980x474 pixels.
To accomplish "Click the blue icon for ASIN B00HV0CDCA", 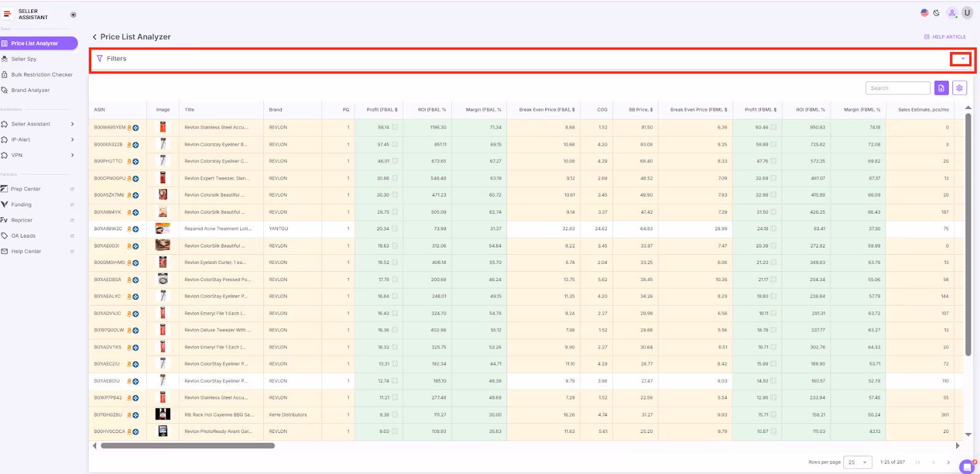I will point(135,432).
